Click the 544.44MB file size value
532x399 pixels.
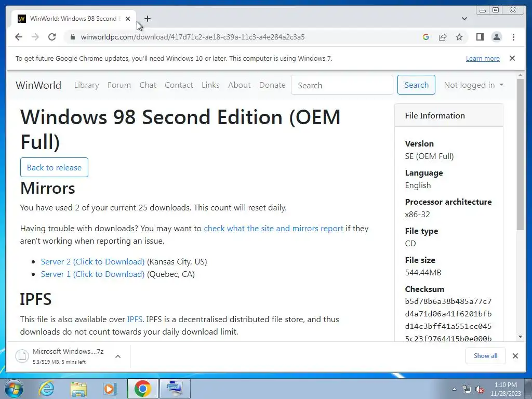click(x=423, y=272)
